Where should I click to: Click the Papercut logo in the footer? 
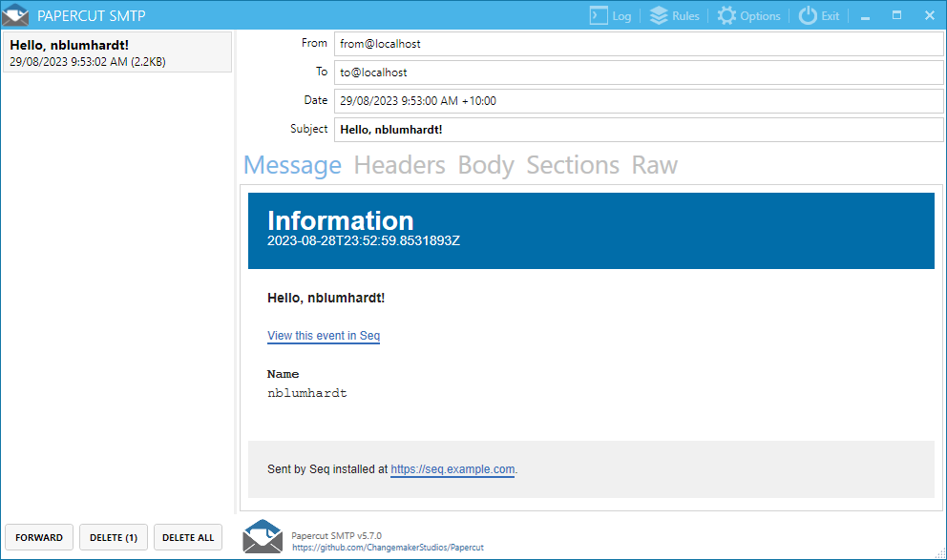click(263, 536)
